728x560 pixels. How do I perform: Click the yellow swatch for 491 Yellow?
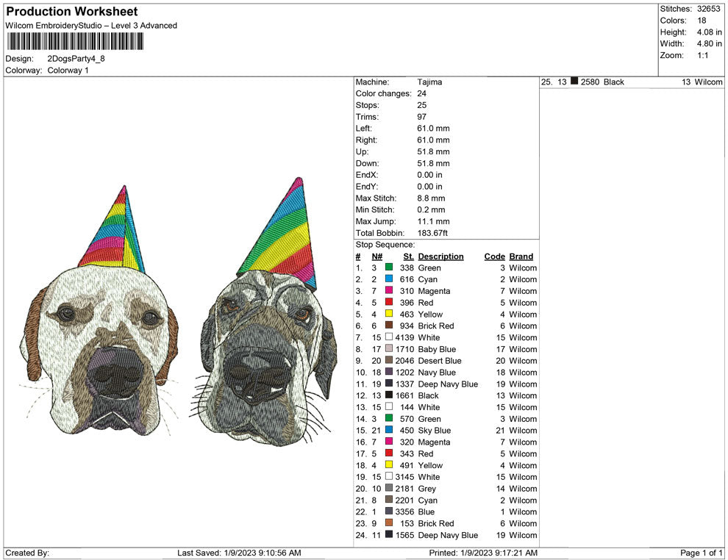pos(389,464)
